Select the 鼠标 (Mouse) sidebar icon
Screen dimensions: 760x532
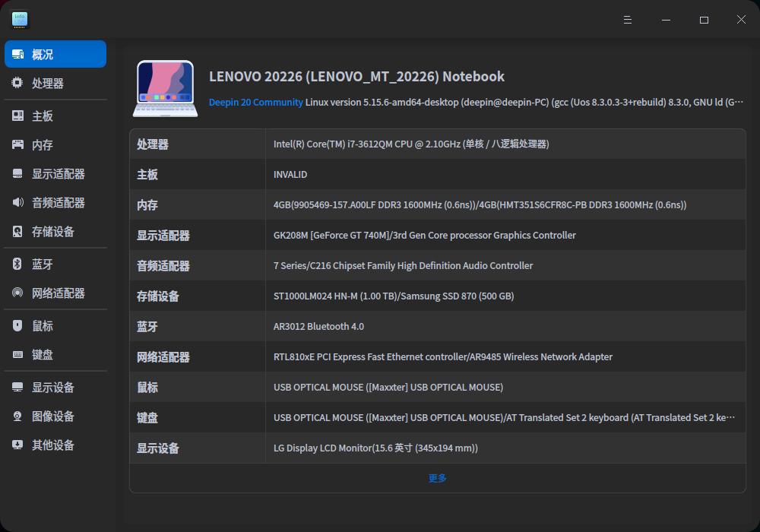(x=17, y=325)
